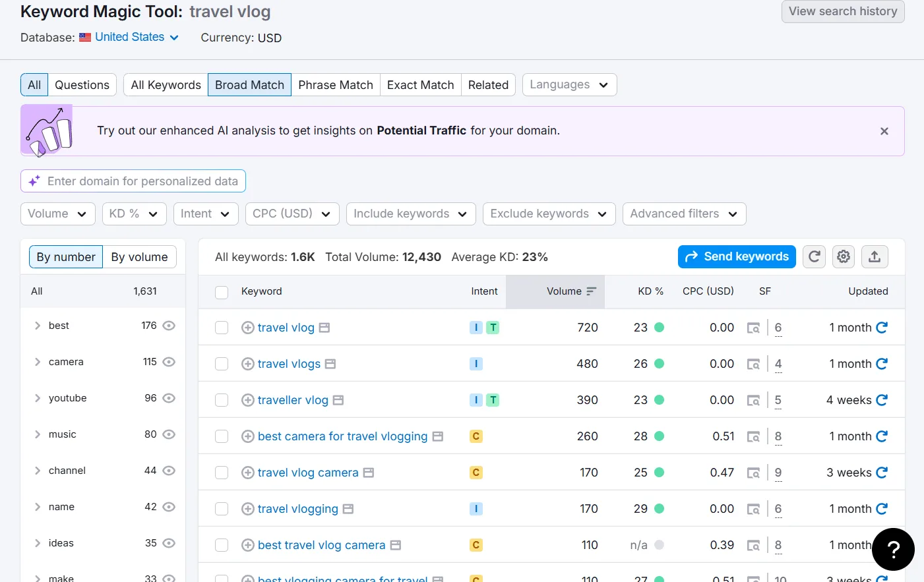Check the 'travel vlogs' row checkbox
The image size is (924, 582).
click(x=222, y=364)
